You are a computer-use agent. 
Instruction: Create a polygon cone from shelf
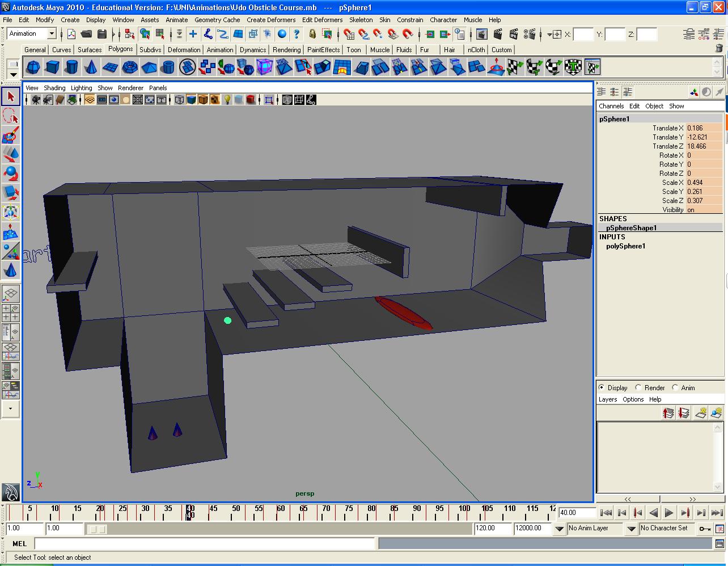(91, 67)
